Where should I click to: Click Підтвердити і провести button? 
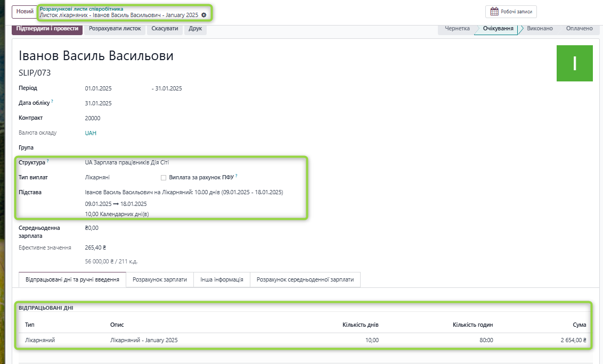click(47, 29)
